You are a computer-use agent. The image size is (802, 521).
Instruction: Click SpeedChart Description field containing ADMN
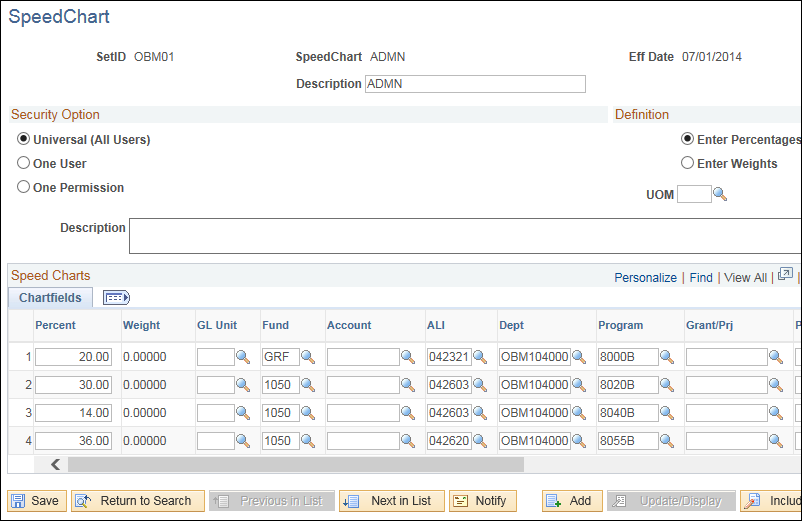point(475,84)
